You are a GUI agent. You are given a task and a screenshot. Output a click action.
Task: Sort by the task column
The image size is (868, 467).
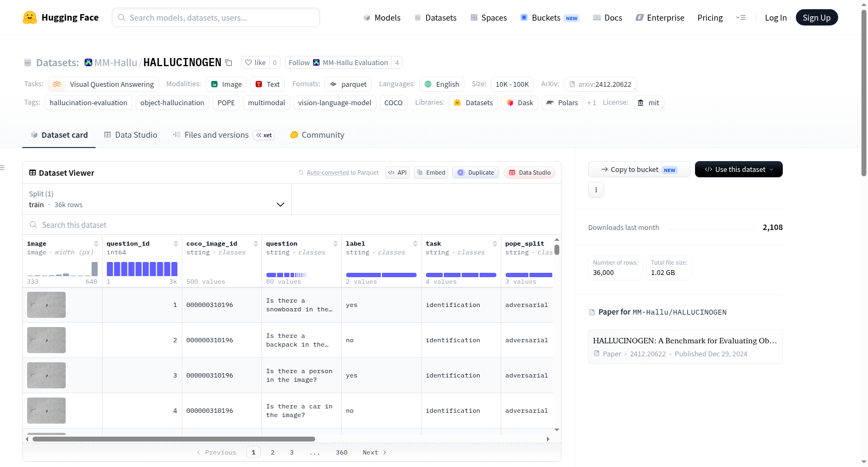(495, 244)
